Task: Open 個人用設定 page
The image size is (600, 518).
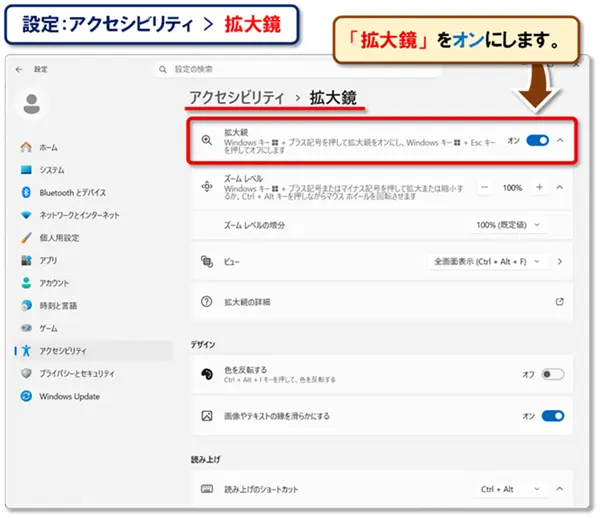Action: coord(93,238)
